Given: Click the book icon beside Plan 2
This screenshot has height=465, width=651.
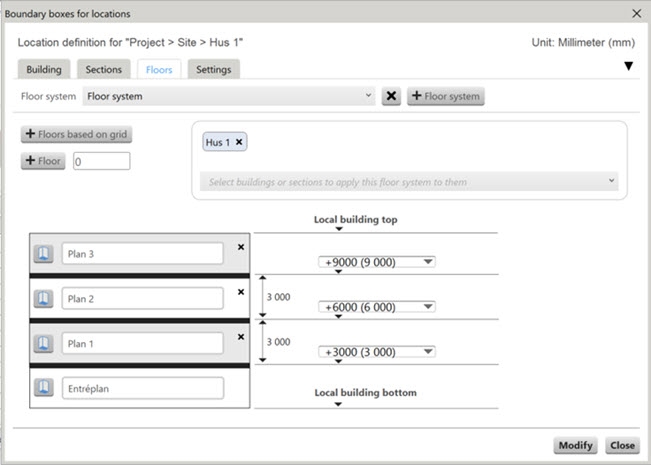Looking at the screenshot, I should tap(44, 299).
